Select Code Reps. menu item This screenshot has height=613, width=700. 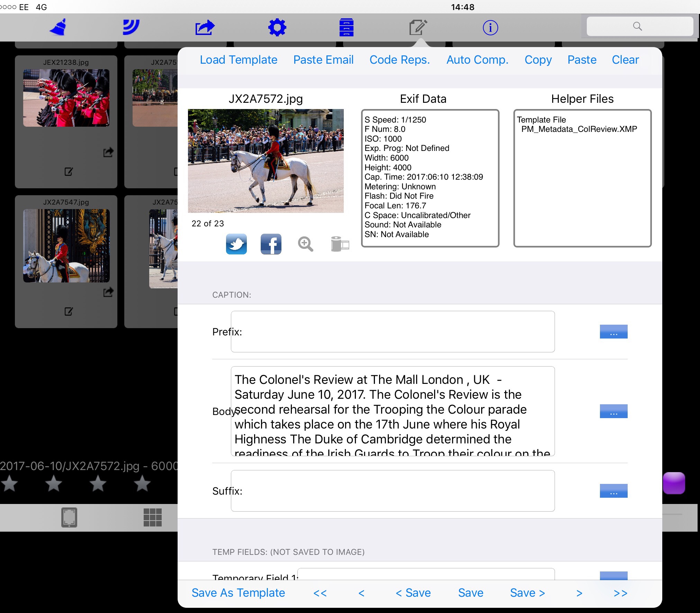400,60
